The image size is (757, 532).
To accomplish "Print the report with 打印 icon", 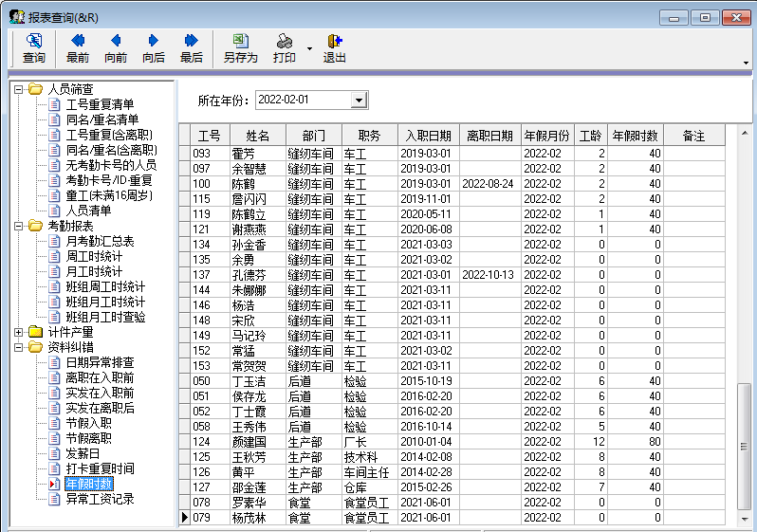I will [284, 48].
